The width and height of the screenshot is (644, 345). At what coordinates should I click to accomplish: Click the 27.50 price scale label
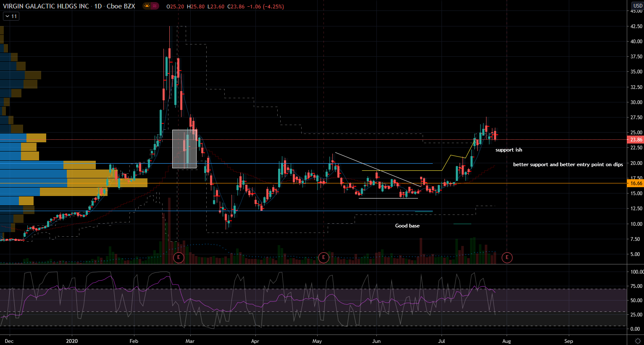[636, 118]
